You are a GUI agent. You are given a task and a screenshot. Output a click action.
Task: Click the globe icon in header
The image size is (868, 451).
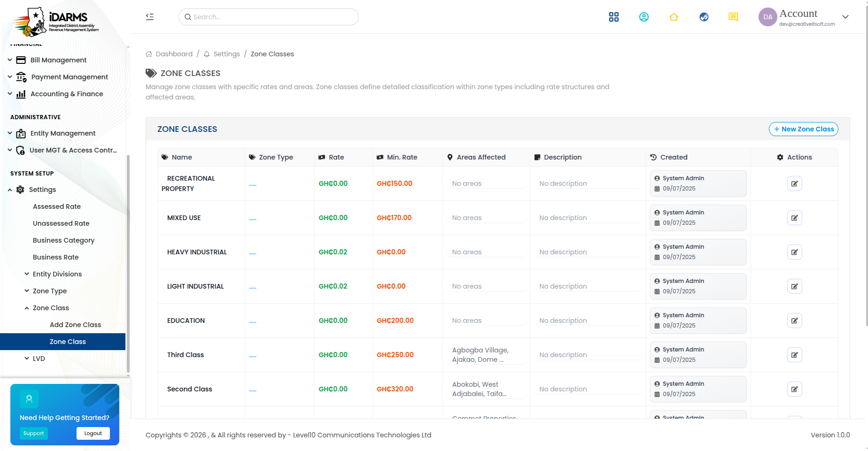704,17
